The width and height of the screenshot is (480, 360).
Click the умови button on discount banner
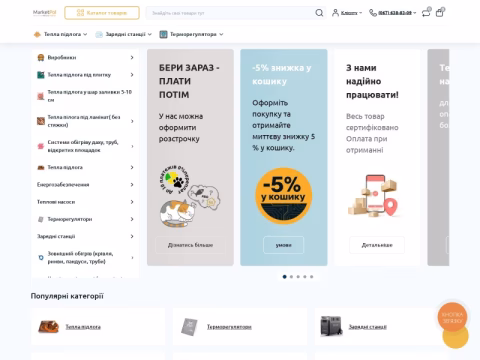pos(283,245)
